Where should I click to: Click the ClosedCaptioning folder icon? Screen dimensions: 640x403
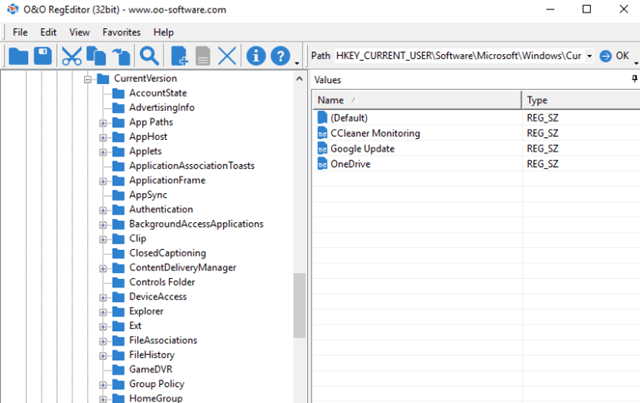click(118, 254)
